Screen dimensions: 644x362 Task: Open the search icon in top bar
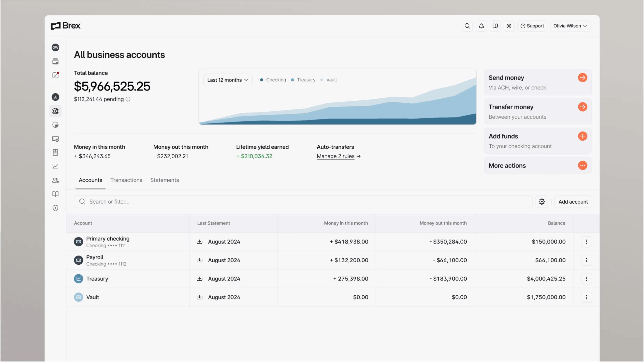tap(467, 26)
